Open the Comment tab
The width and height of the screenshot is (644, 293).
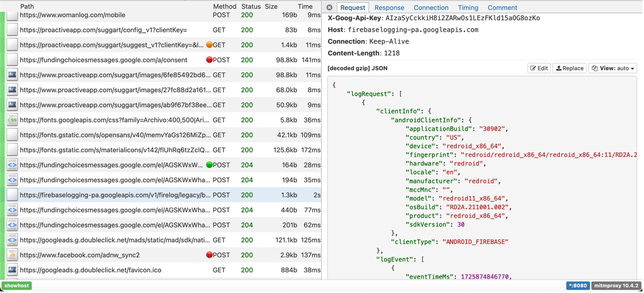click(502, 8)
